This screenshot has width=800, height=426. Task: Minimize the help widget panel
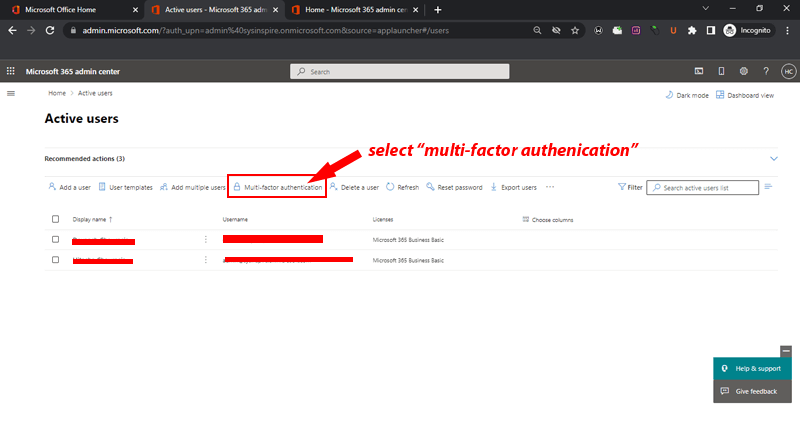[x=786, y=351]
